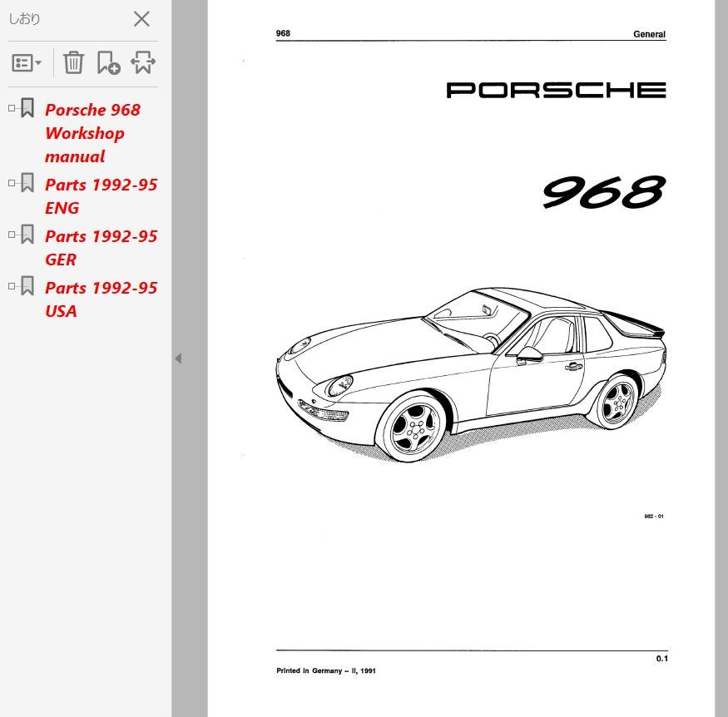Image resolution: width=728 pixels, height=717 pixels.
Task: Expand the Porsche 968 Workshop manual bookmark
Action: pyautogui.click(x=12, y=108)
